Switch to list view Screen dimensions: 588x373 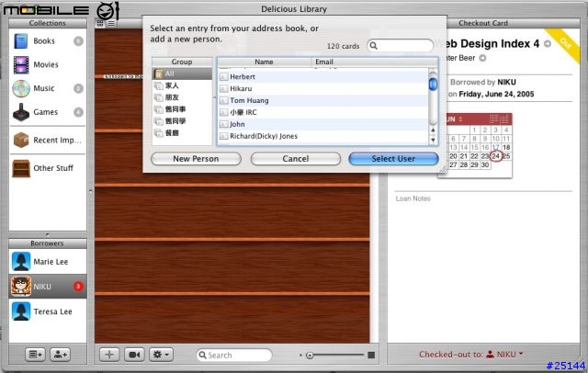111,24
